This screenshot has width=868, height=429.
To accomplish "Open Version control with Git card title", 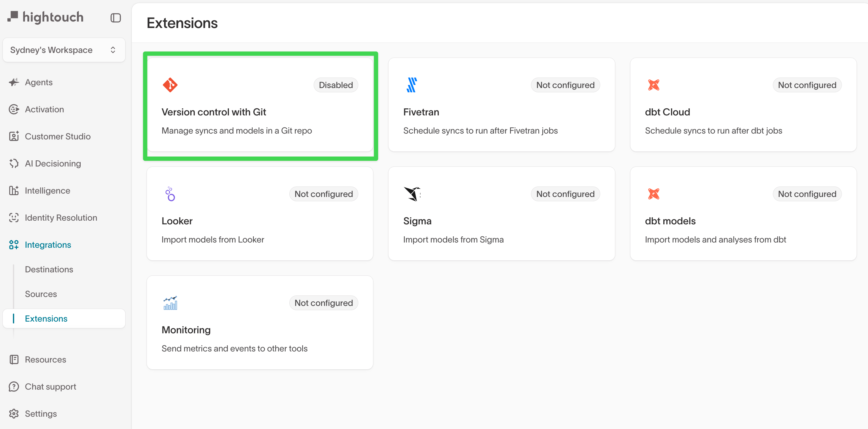I will click(x=214, y=112).
